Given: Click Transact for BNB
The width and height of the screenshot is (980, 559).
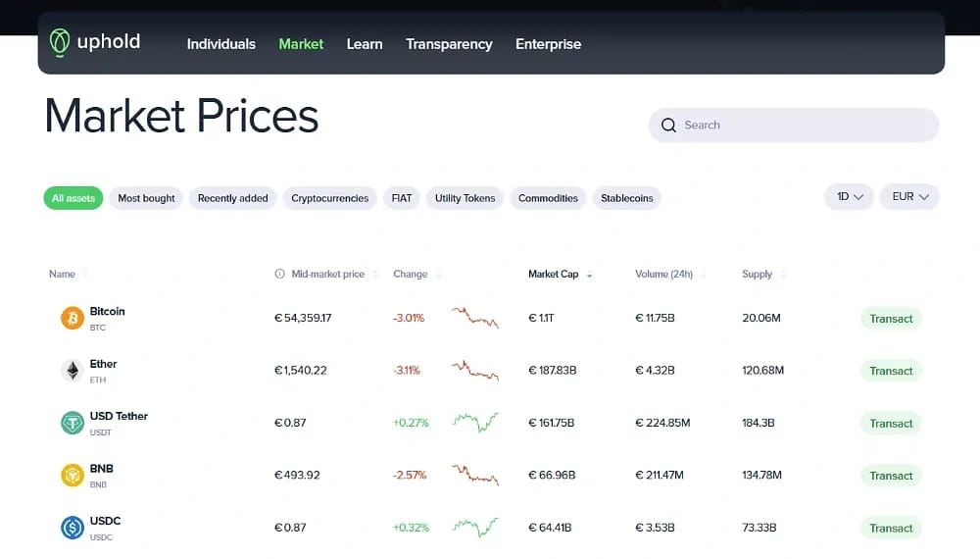Looking at the screenshot, I should click(891, 476).
